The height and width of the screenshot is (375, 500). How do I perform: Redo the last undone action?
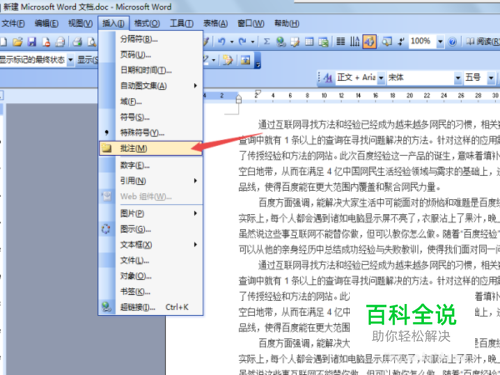coord(242,42)
